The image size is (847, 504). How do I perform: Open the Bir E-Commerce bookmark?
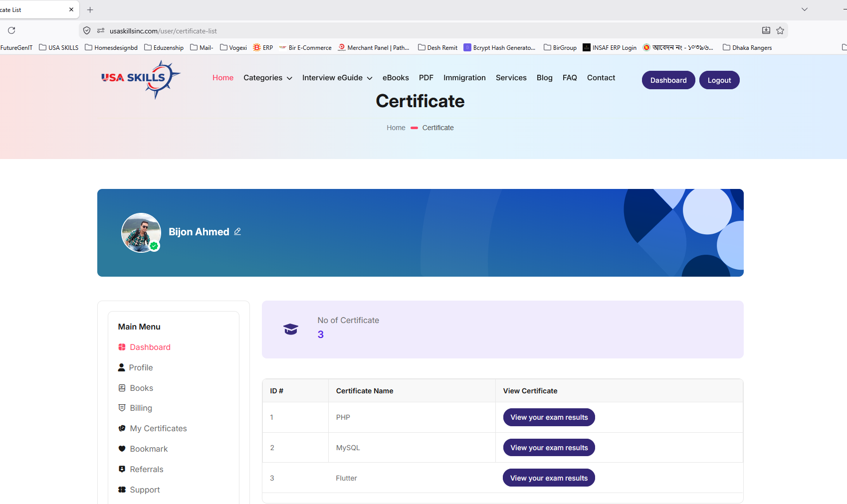coord(305,47)
